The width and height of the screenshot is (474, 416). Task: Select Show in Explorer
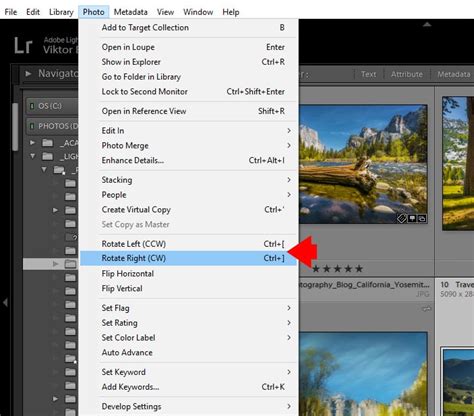(x=188, y=62)
